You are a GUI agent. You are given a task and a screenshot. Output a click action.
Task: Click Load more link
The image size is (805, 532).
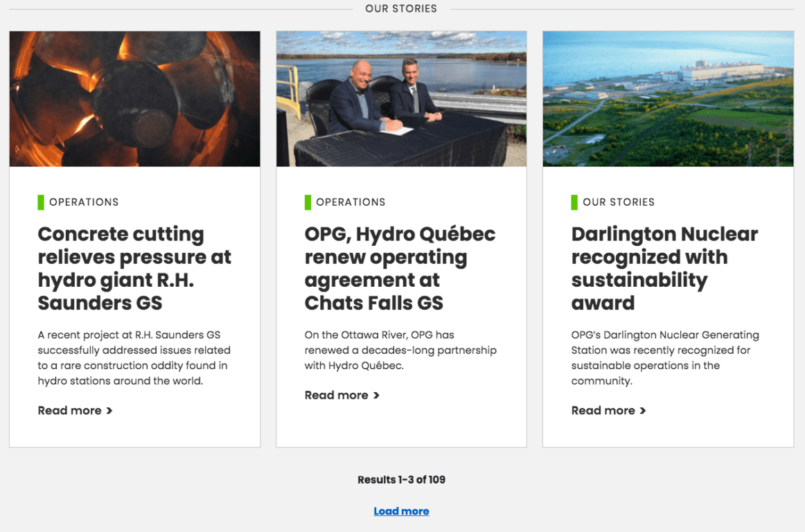click(x=402, y=511)
